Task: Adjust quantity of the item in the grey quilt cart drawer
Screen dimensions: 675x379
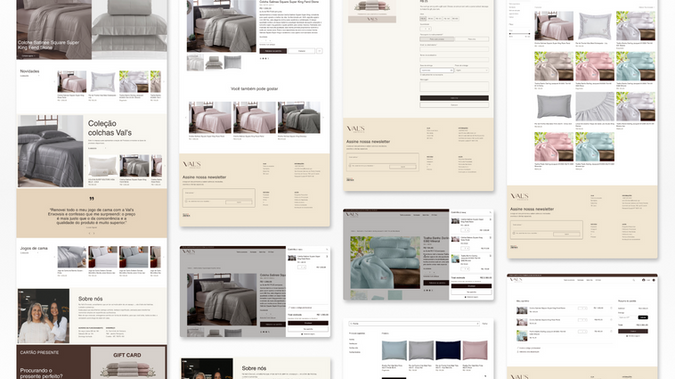Action: [302, 267]
